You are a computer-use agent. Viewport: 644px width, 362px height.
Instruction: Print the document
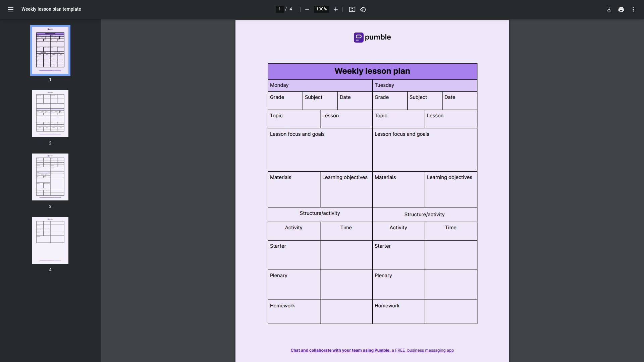click(621, 9)
